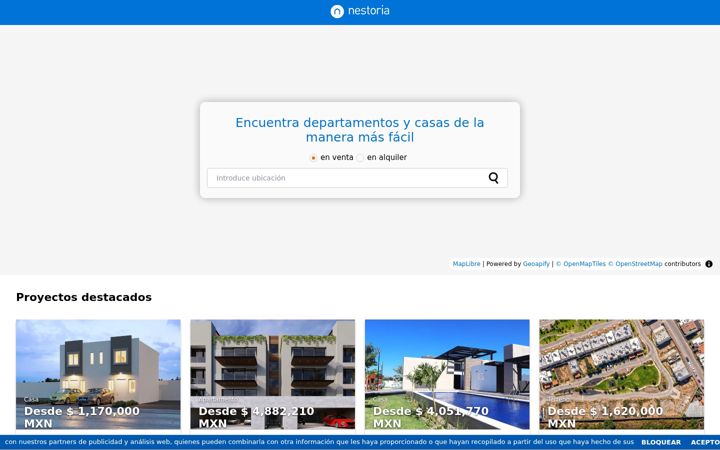The image size is (720, 450).
Task: Open the MapLibre link
Action: point(466,264)
